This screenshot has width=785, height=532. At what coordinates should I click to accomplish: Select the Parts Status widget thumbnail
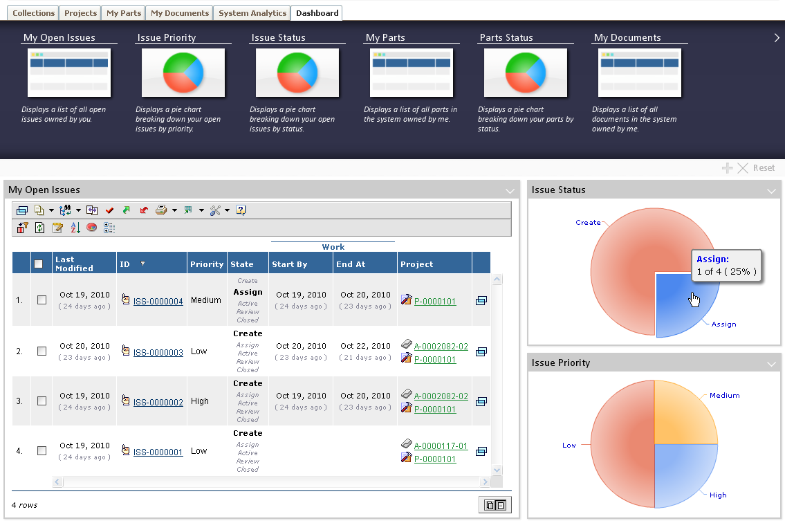tap(525, 73)
